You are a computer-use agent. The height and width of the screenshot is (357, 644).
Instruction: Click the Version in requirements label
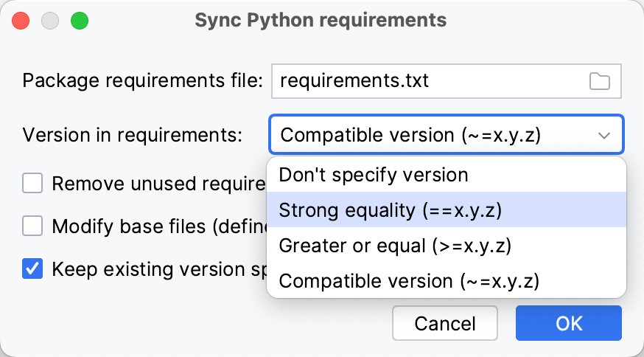133,136
